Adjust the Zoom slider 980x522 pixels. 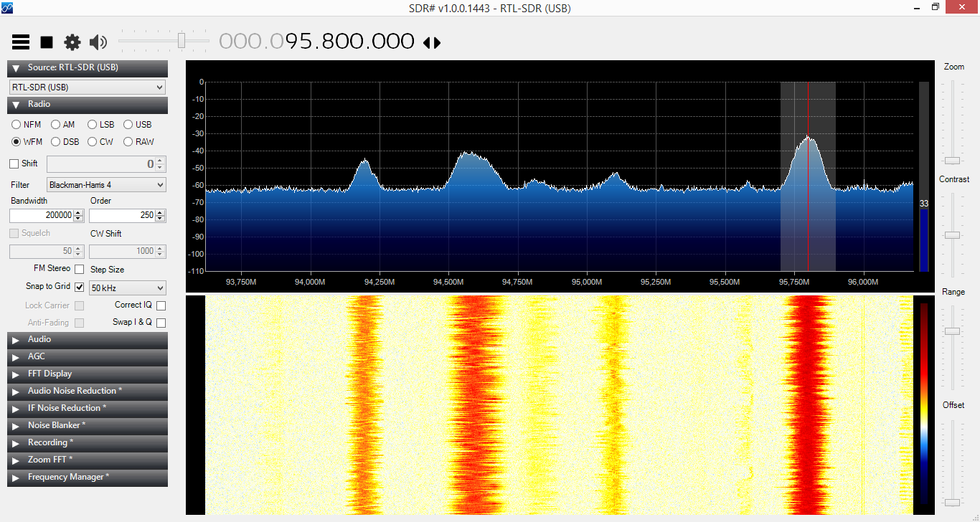(x=952, y=160)
